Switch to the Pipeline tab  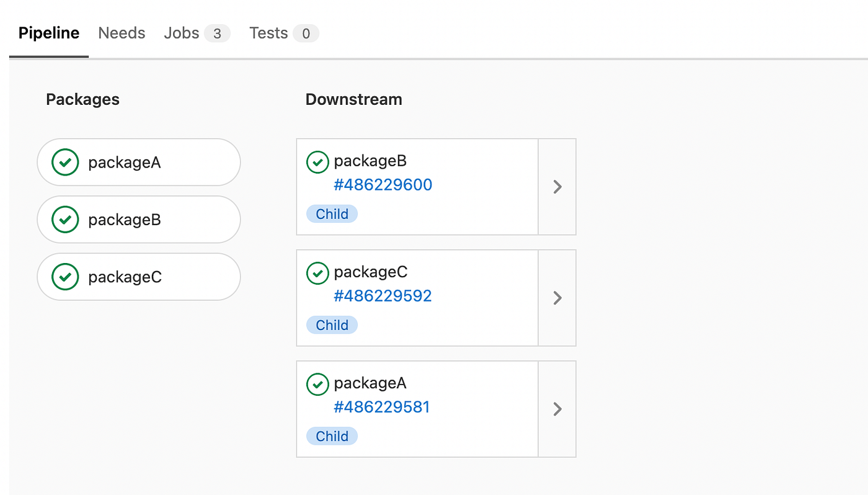pyautogui.click(x=49, y=33)
